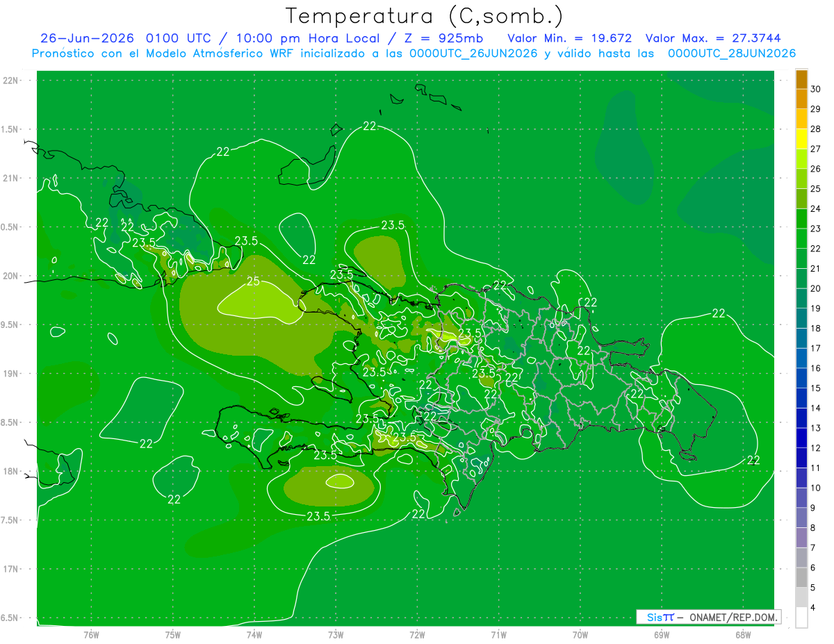Screen dimensions: 834x644
Task: Click the "71W" longitude label
Action: (x=498, y=635)
